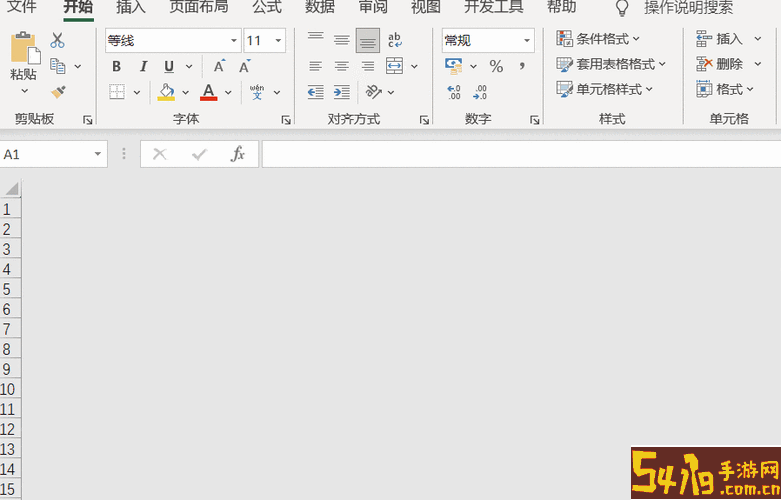Open underline style dropdown arrow
The height and width of the screenshot is (500, 781).
[x=189, y=66]
